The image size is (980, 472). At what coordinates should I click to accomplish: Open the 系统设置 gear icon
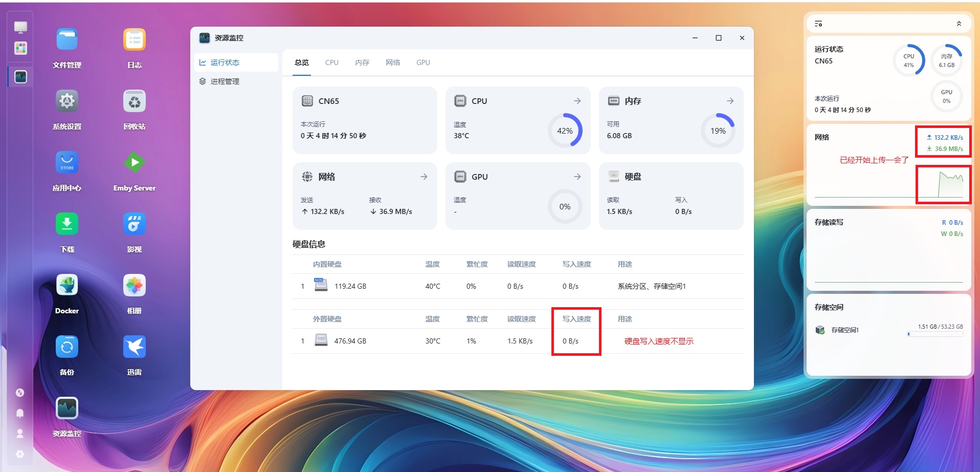coord(67,101)
